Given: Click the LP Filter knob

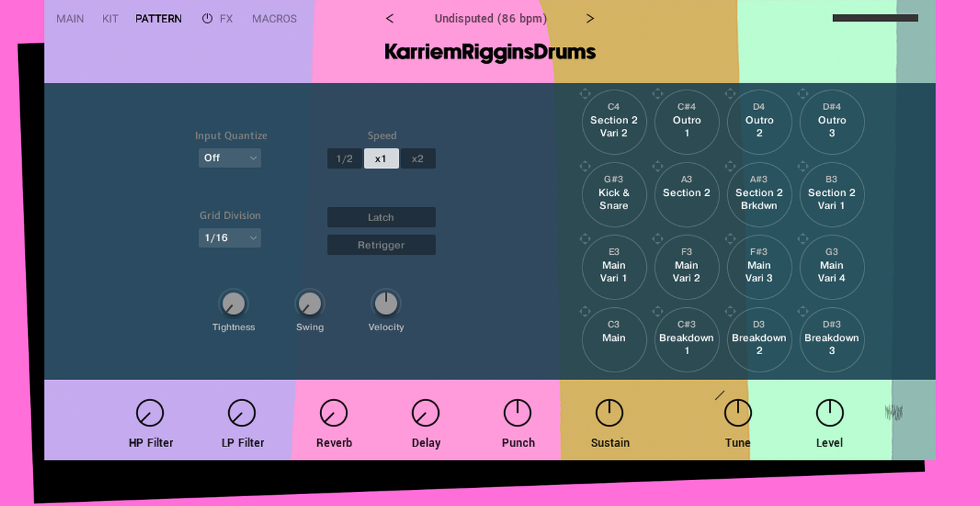Looking at the screenshot, I should [x=242, y=414].
